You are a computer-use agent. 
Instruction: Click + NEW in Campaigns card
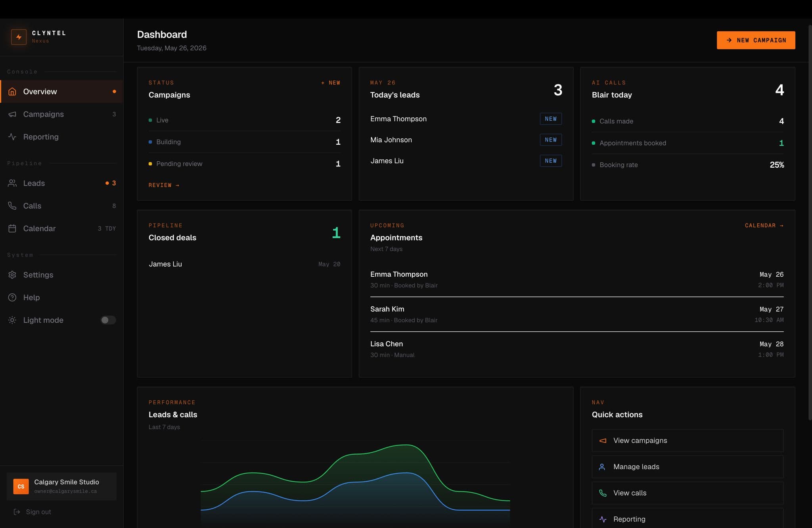pyautogui.click(x=331, y=83)
